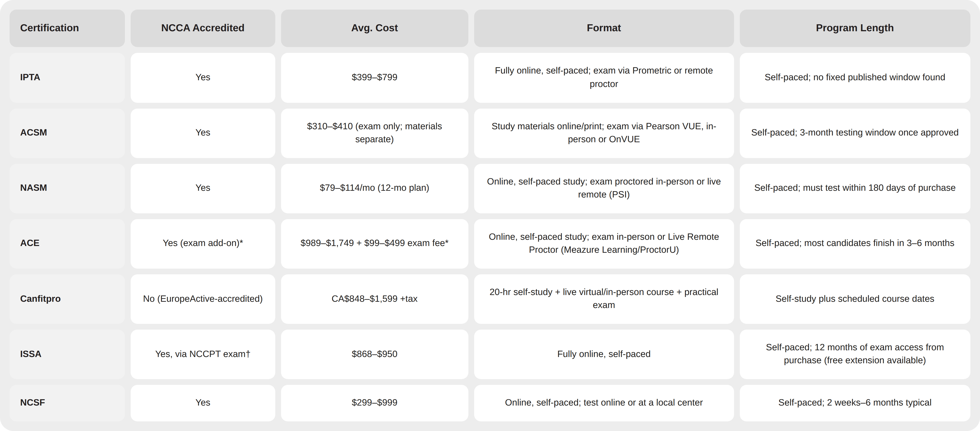This screenshot has height=431, width=980.
Task: Select the Yes (exam add-on)* cell
Action: tap(203, 243)
